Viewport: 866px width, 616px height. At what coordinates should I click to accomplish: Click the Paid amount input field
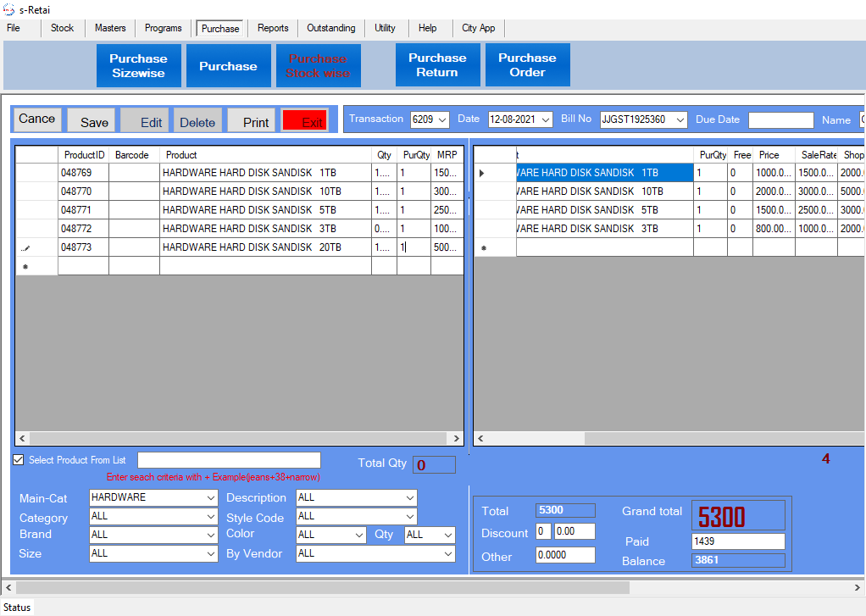pyautogui.click(x=737, y=541)
